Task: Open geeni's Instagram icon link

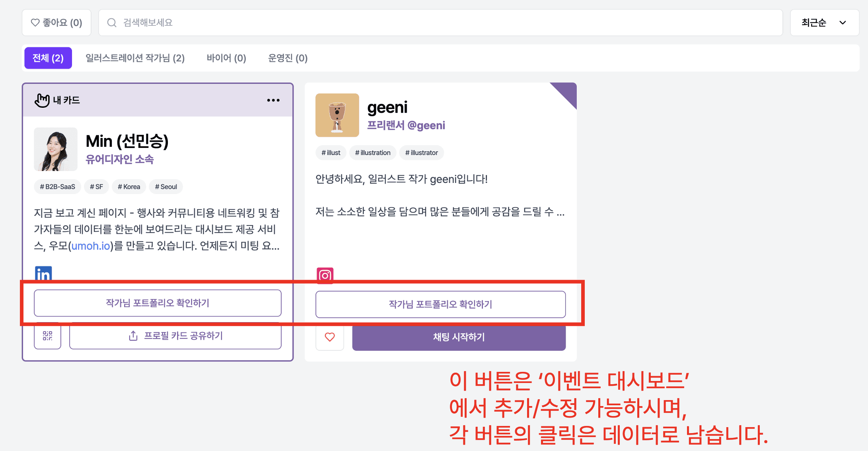Action: click(x=325, y=275)
